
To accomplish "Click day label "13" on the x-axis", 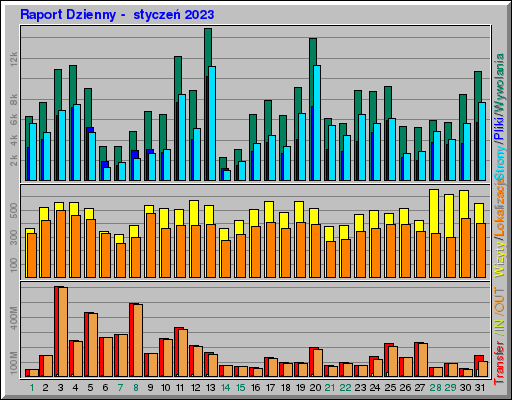I will coord(211,388).
